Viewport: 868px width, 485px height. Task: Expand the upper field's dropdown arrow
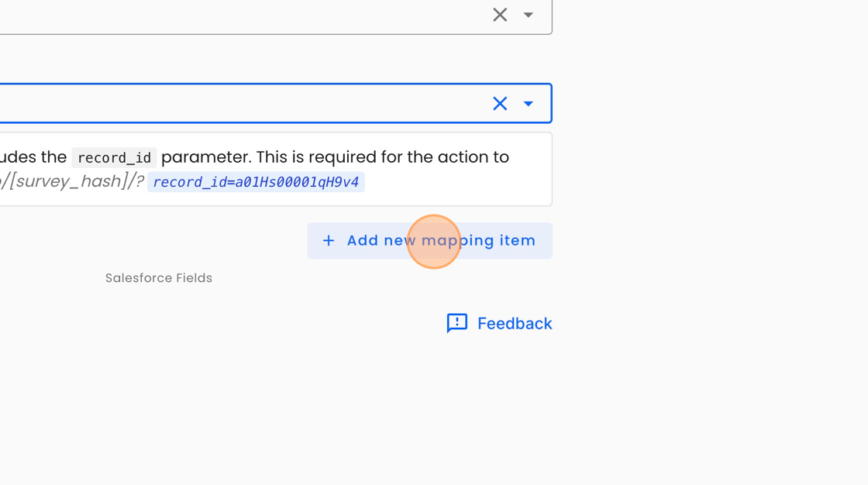tap(529, 15)
